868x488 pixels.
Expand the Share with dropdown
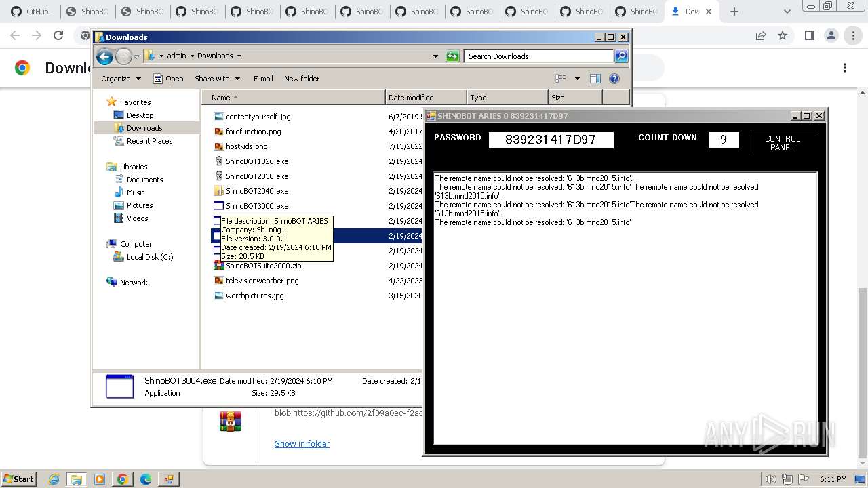pos(217,79)
